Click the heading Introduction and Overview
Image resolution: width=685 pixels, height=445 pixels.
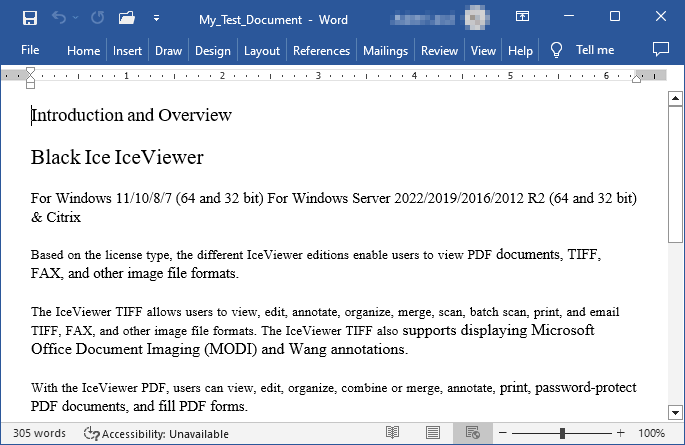click(131, 115)
